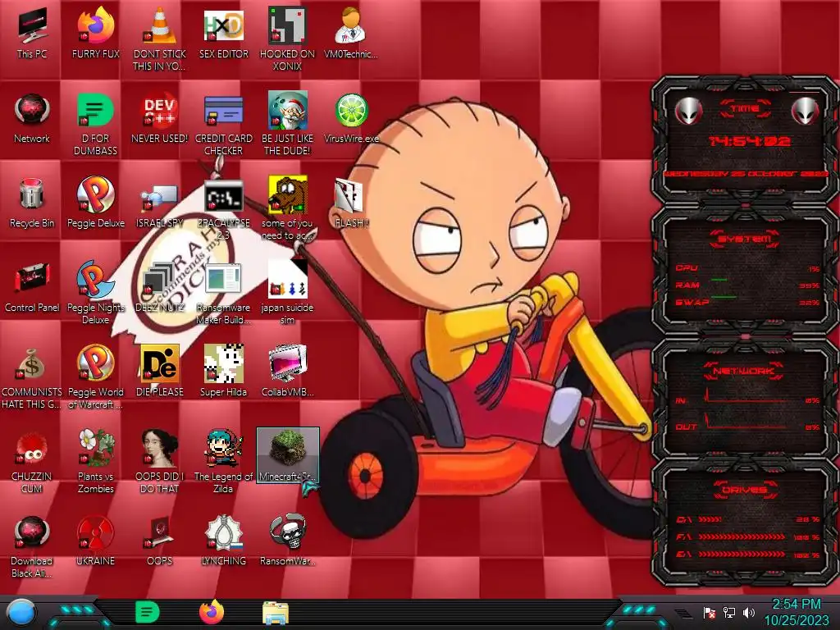Click the CHUZZIN CUM red fuzzball icon
This screenshot has height=630, width=840.
(x=32, y=462)
